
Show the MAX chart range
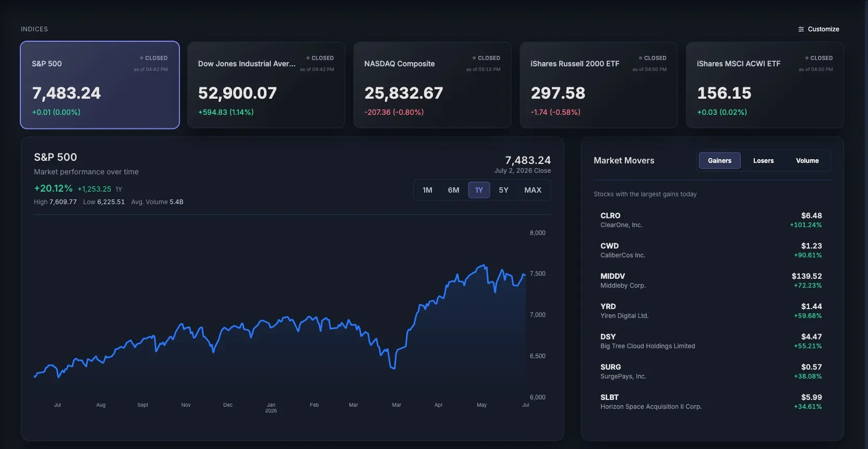coord(533,190)
